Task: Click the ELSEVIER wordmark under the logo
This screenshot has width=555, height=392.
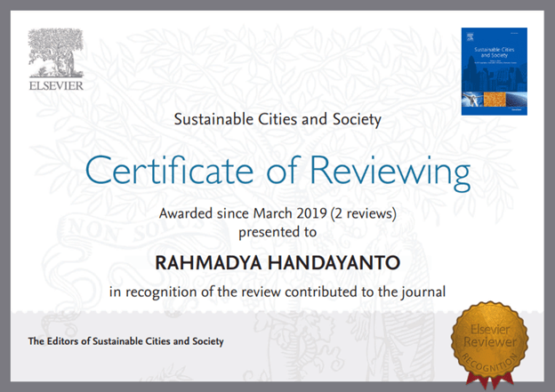Action: (x=58, y=85)
